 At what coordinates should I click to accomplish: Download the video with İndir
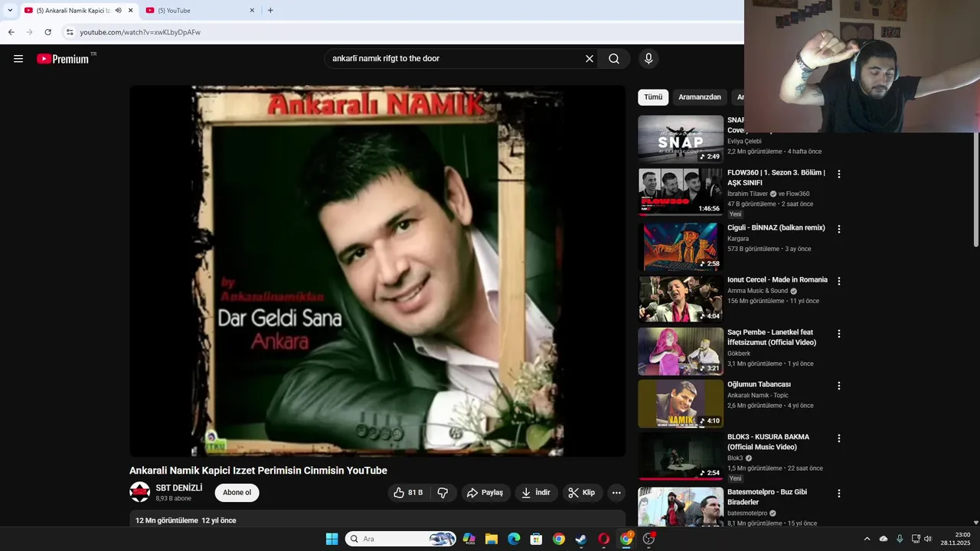(x=536, y=493)
